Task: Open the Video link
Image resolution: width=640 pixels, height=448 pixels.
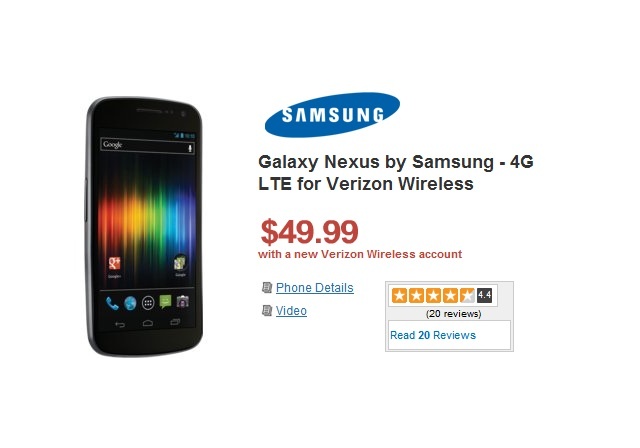Action: [x=291, y=311]
